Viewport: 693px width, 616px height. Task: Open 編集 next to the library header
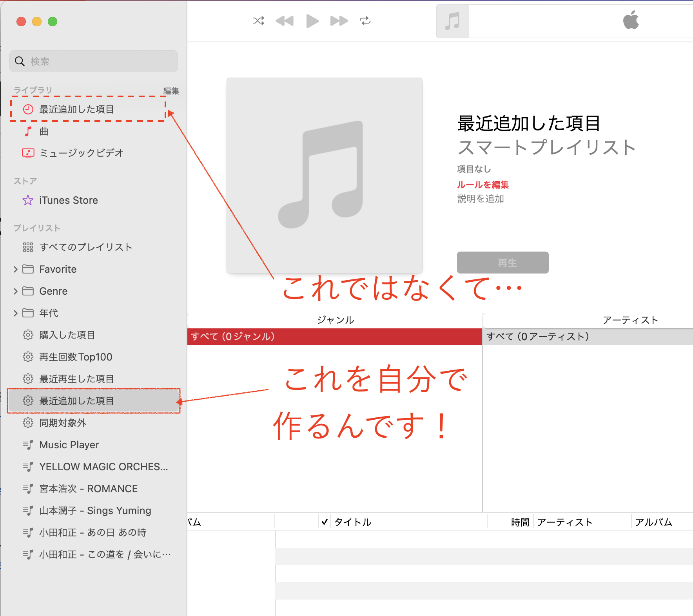(x=171, y=91)
